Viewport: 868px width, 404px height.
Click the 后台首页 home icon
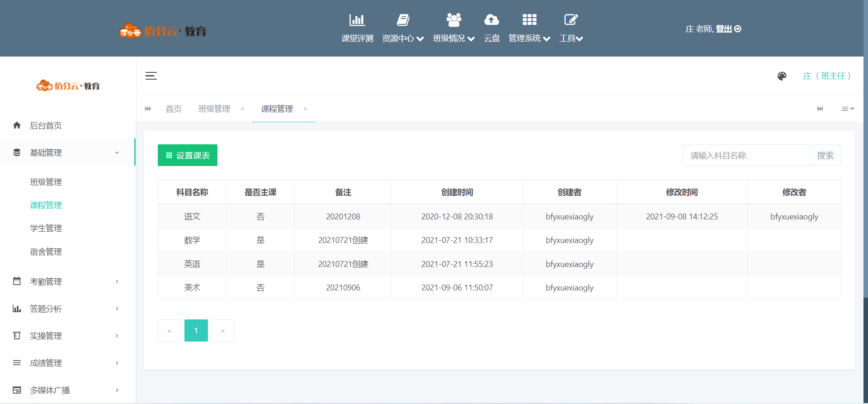17,125
